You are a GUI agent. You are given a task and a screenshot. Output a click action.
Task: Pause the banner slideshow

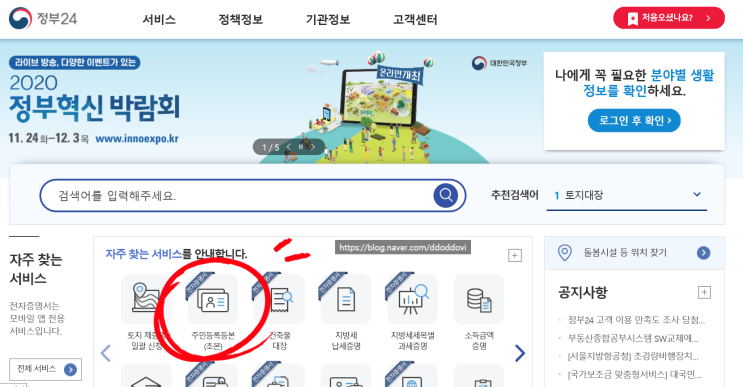pos(300,147)
